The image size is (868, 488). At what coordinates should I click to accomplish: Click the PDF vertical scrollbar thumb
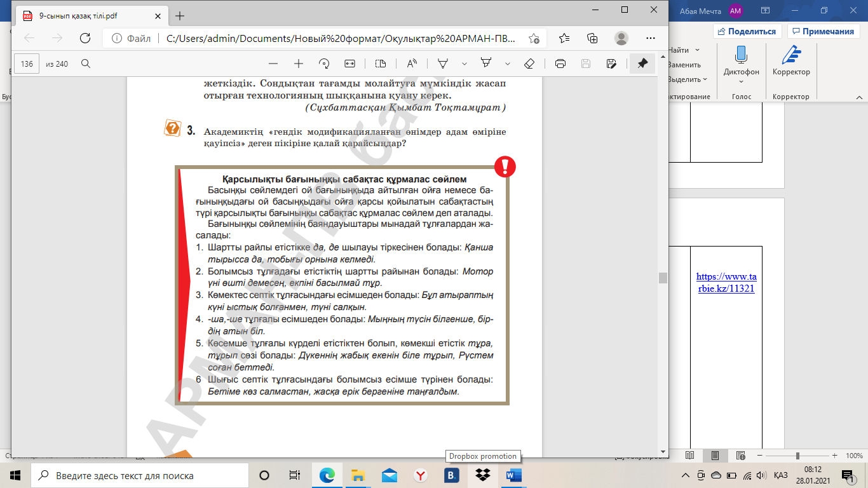tap(663, 278)
